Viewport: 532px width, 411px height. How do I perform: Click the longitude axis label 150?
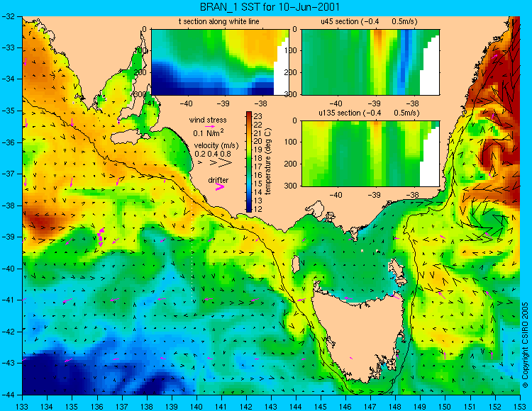(x=445, y=407)
